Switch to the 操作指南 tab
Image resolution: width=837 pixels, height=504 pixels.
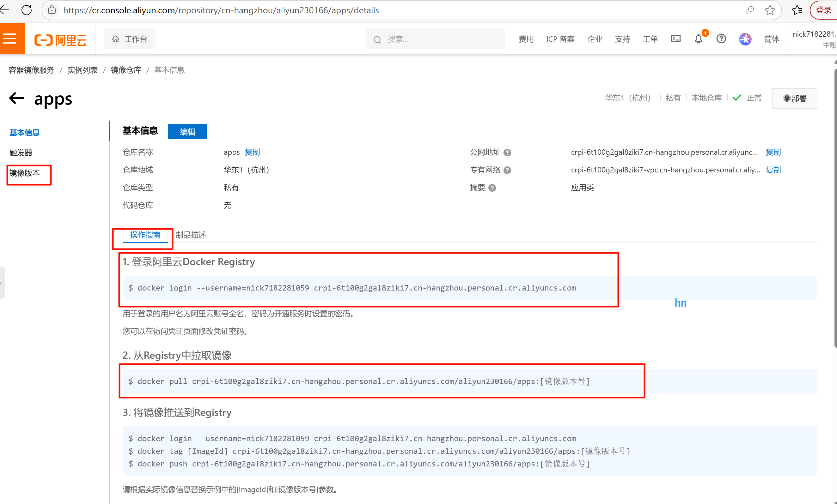(145, 235)
